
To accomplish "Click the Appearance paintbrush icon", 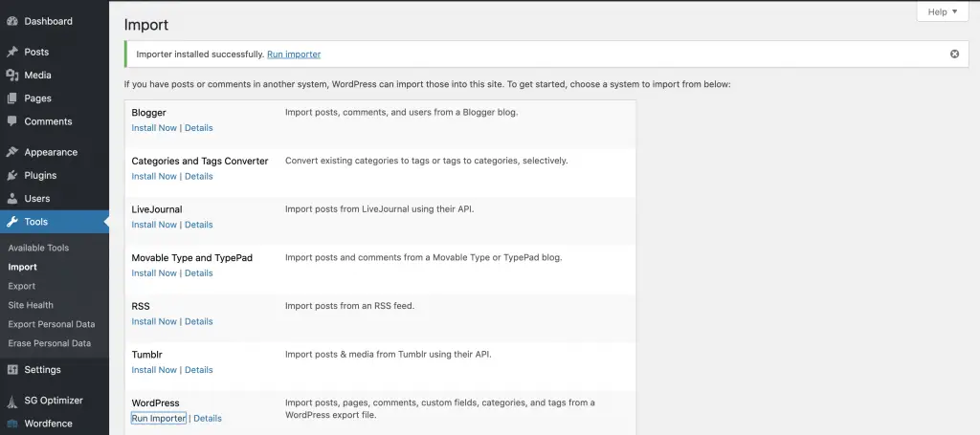I will click(11, 152).
